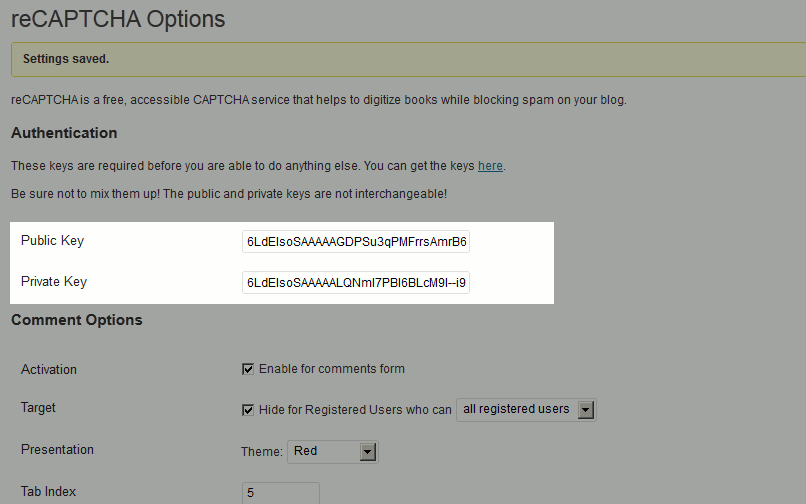This screenshot has height=504, width=806.
Task: Uncheck Enable for comments form checkbox
Action: pyautogui.click(x=248, y=369)
